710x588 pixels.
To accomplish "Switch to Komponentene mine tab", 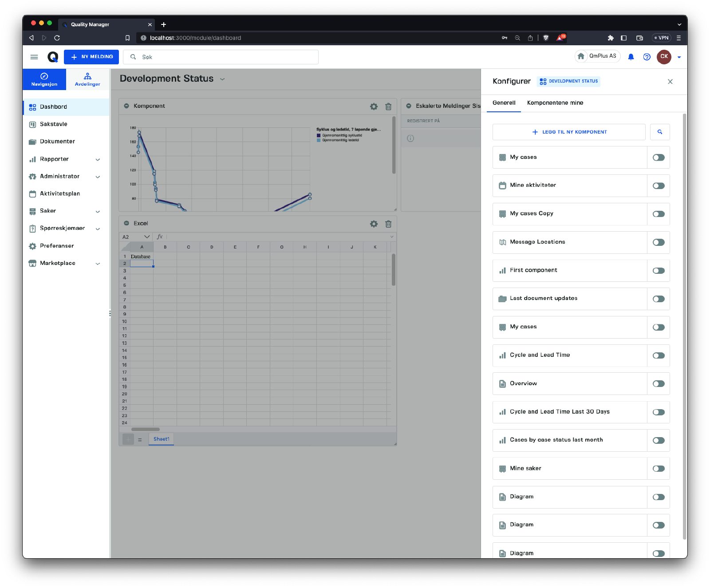I will 555,103.
